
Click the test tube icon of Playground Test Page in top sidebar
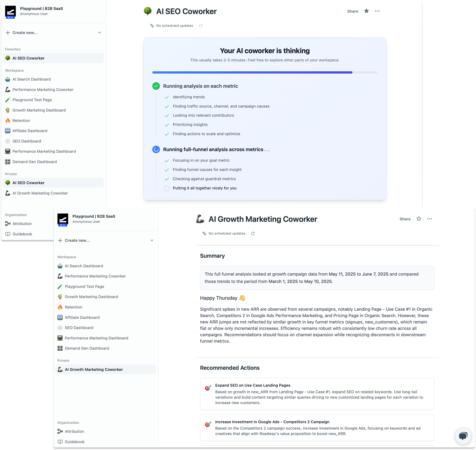pyautogui.click(x=8, y=100)
